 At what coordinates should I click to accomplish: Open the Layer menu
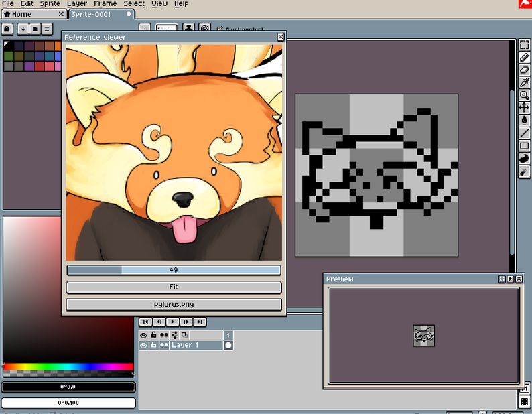(77, 4)
